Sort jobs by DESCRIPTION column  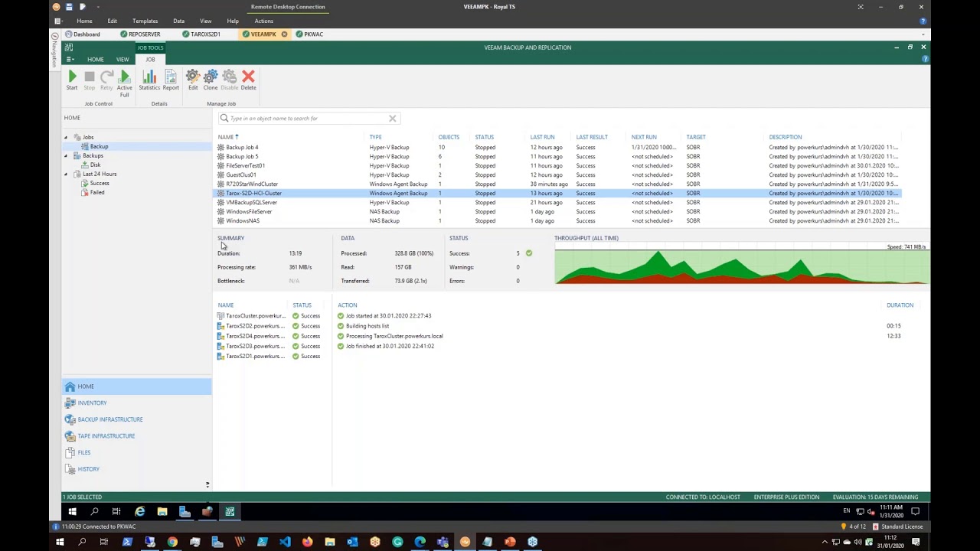(786, 137)
